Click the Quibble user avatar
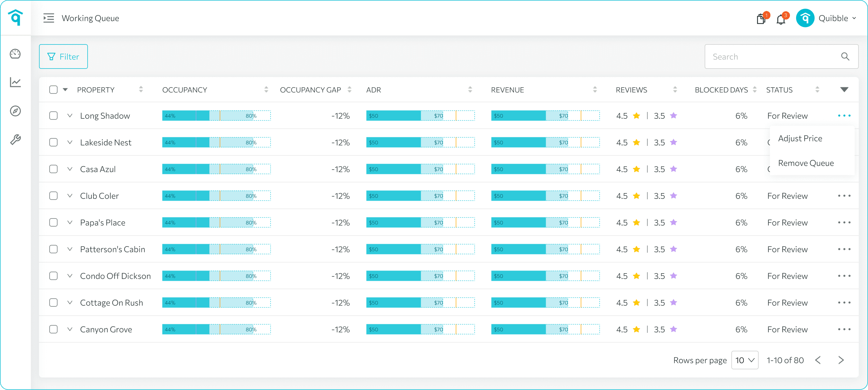Viewport: 868px width, 390px height. (x=805, y=18)
